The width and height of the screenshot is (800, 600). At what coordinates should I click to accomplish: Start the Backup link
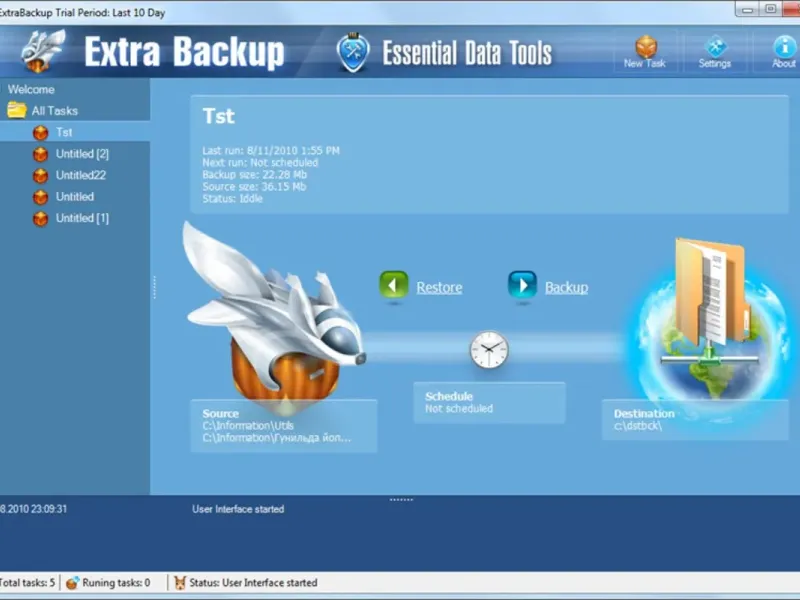click(566, 287)
